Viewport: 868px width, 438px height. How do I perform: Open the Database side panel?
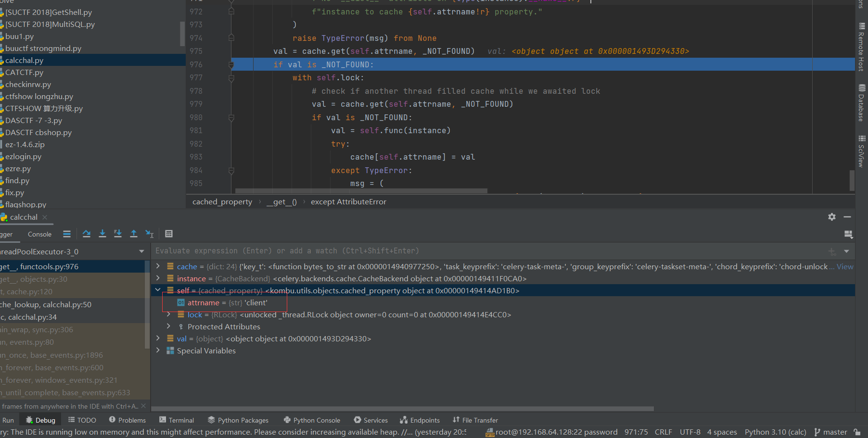tap(861, 103)
